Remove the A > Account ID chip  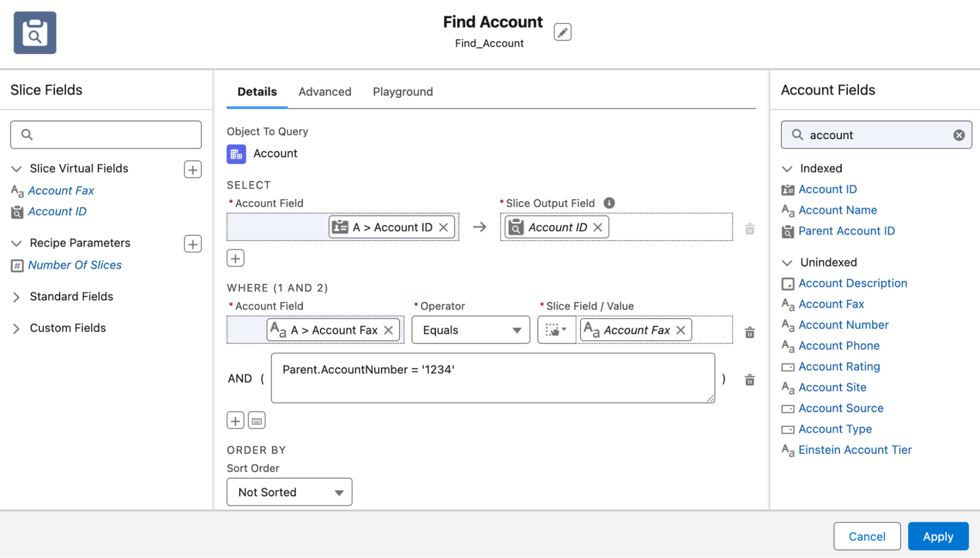(444, 227)
